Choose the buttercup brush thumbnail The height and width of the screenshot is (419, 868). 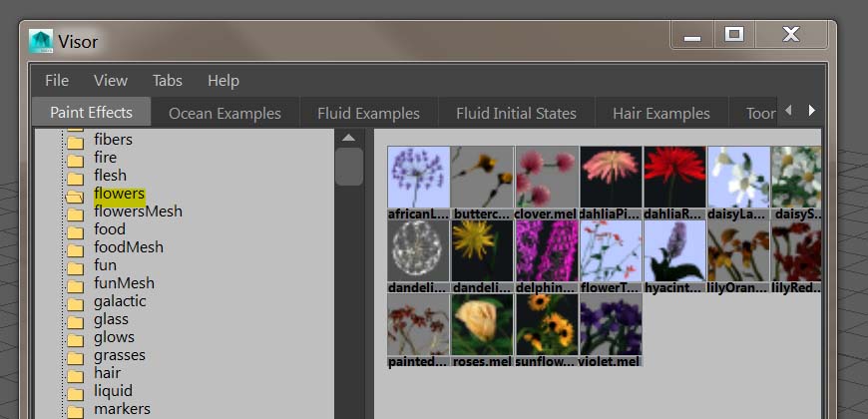click(483, 178)
